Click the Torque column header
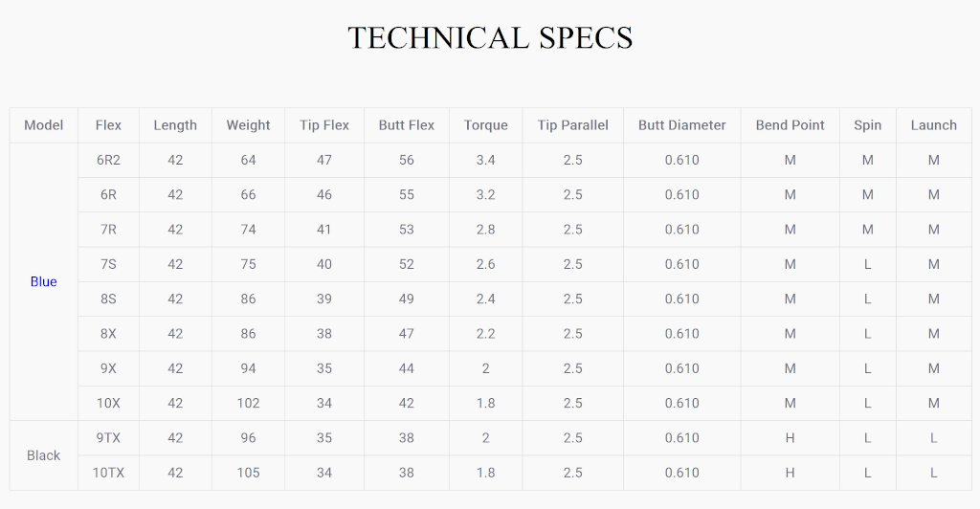 (x=485, y=125)
